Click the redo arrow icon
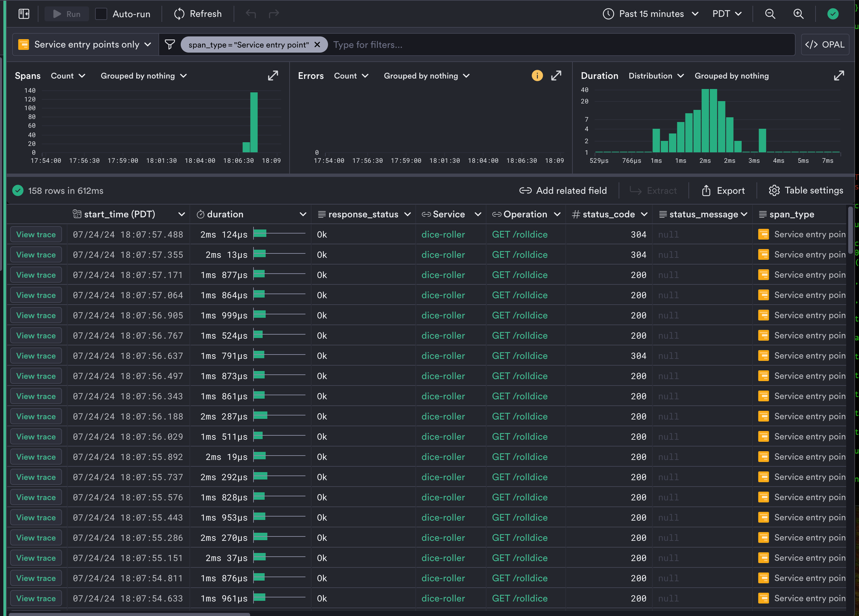The image size is (859, 616). [274, 14]
